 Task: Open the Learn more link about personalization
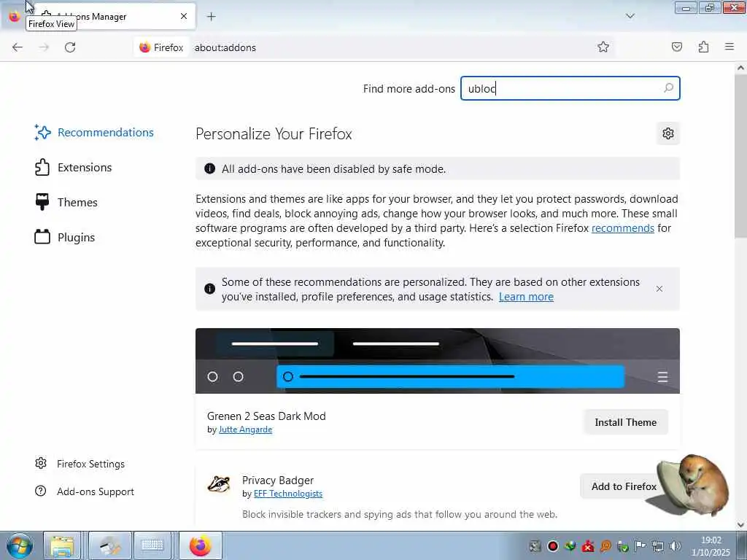point(526,297)
